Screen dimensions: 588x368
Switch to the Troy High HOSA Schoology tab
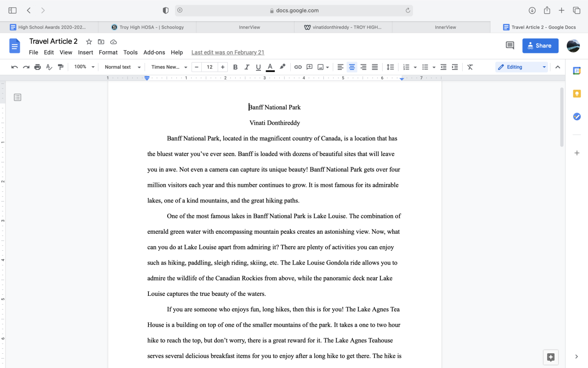pos(147,27)
